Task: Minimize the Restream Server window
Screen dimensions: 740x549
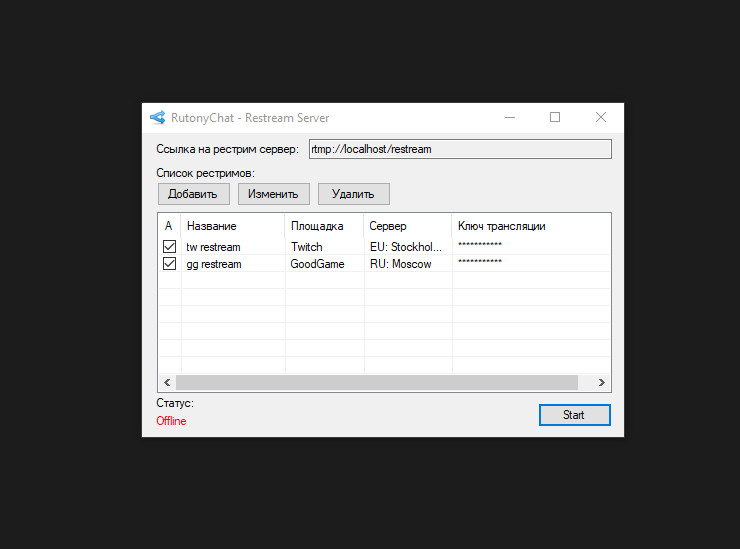Action: coord(509,117)
